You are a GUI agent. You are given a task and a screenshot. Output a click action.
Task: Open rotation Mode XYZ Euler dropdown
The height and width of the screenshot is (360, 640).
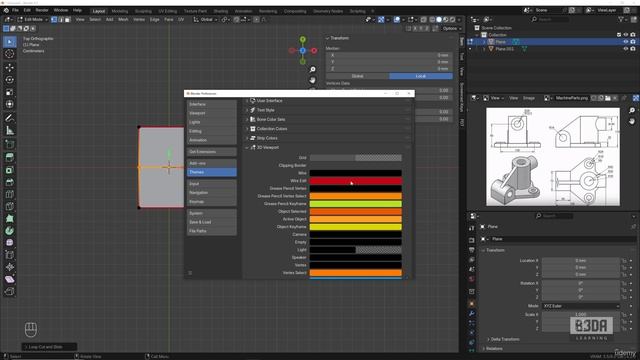click(x=581, y=306)
